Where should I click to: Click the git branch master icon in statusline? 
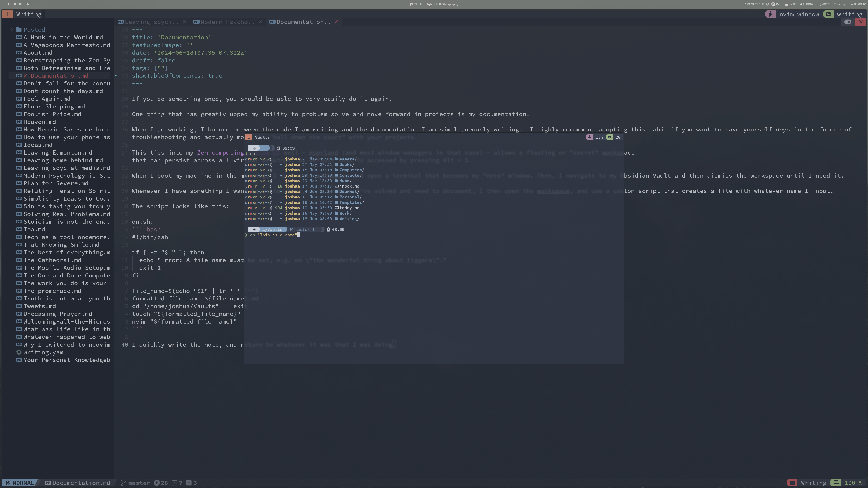point(123,483)
